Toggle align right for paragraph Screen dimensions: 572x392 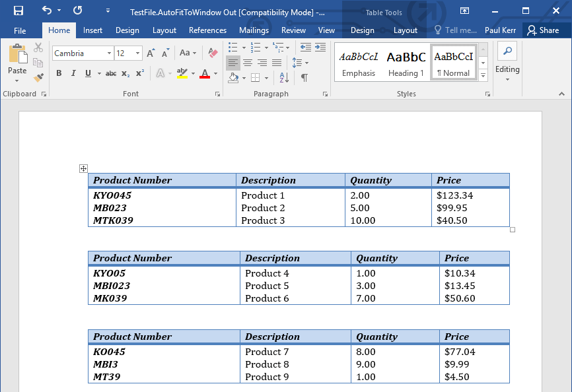tap(262, 63)
